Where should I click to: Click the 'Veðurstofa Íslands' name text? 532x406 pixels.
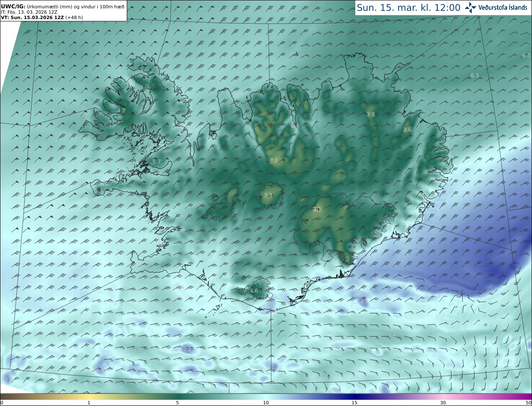(x=503, y=7)
